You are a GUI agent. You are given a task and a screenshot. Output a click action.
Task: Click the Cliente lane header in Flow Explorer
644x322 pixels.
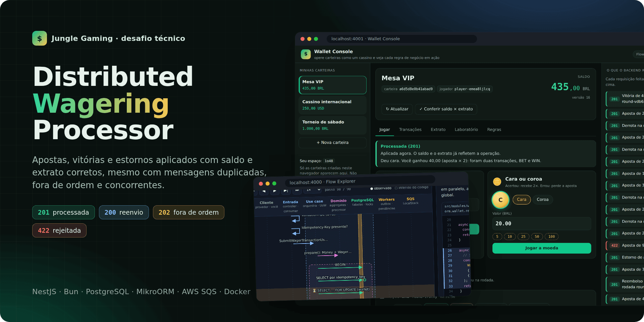(266, 205)
